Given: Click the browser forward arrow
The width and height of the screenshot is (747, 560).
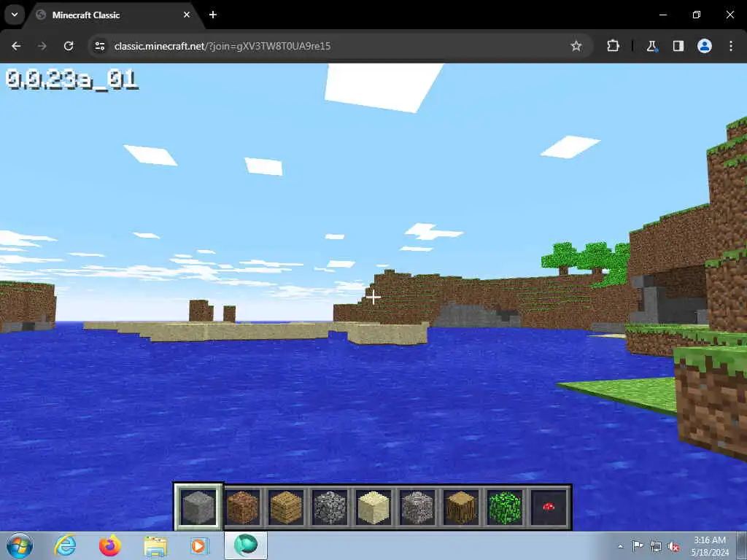Looking at the screenshot, I should [42, 46].
